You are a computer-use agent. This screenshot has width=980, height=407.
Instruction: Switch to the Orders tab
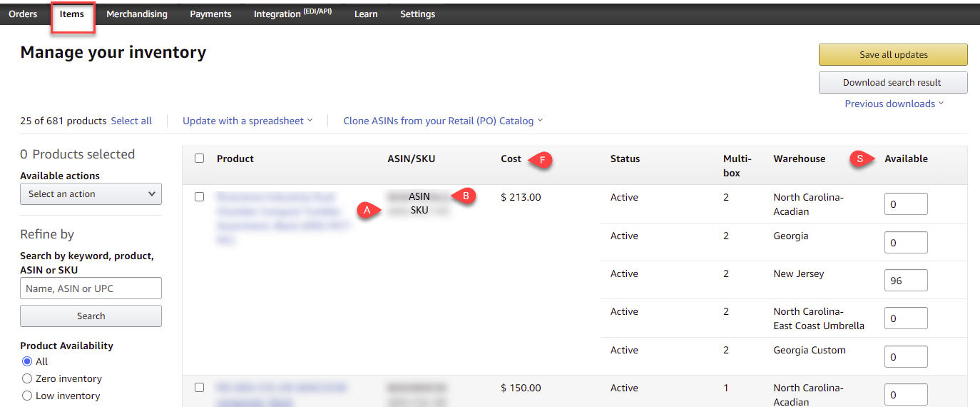(x=23, y=14)
